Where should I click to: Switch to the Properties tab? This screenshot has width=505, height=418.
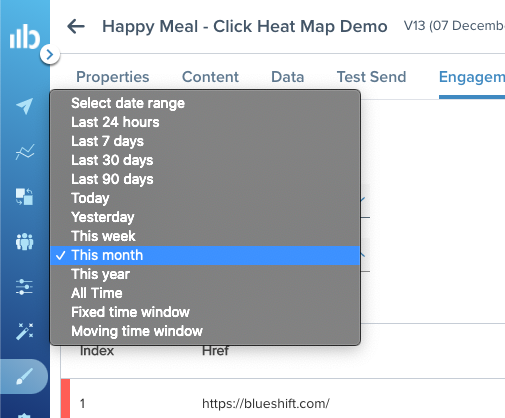113,77
